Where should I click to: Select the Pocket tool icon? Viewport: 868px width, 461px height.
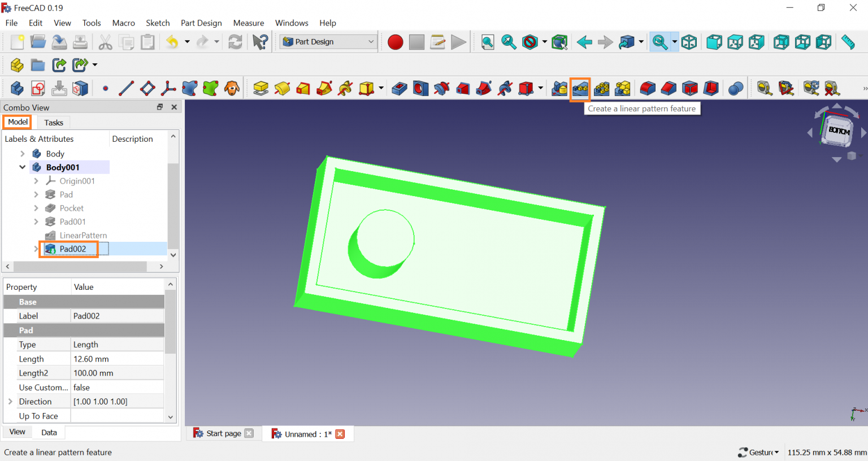[x=400, y=89]
